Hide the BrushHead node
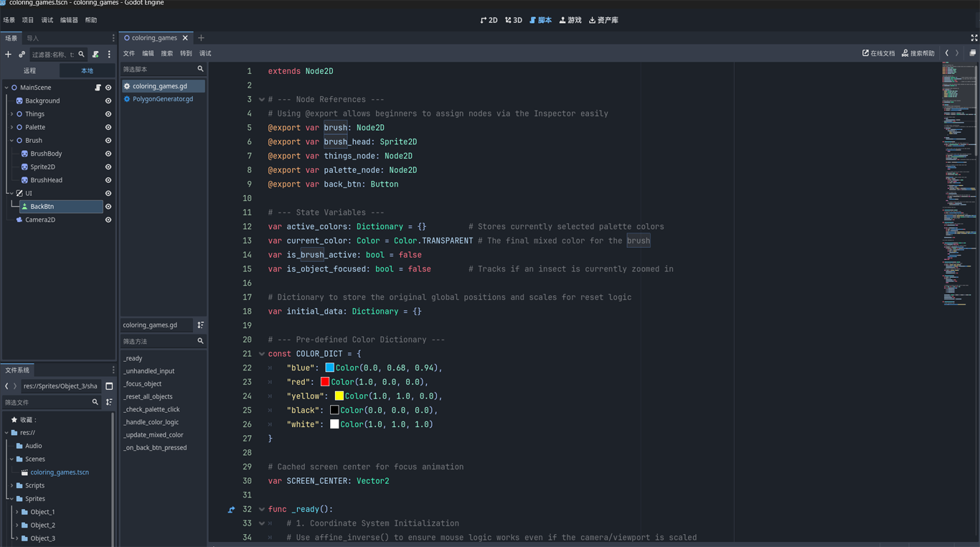The width and height of the screenshot is (980, 547). tap(108, 180)
